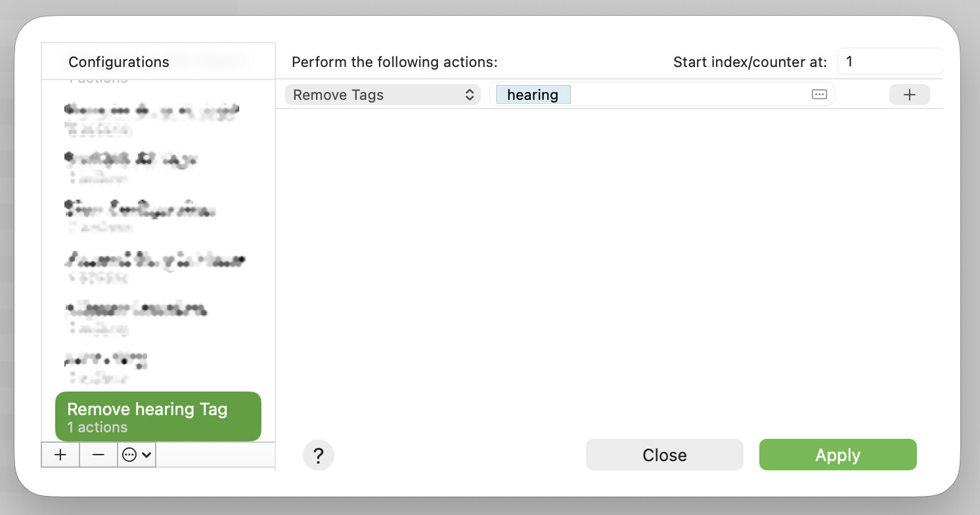Open help via question mark button
Viewport: 980px width, 515px height.
pyautogui.click(x=319, y=455)
